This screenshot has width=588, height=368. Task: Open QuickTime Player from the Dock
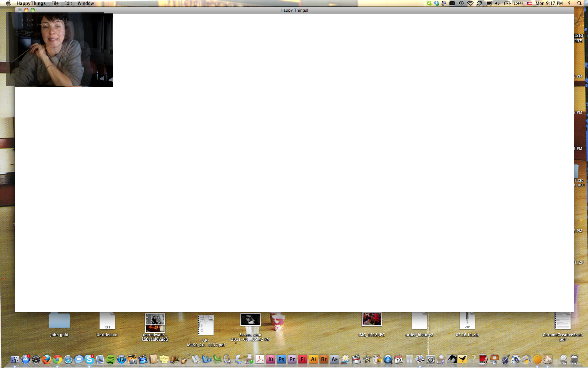point(388,359)
